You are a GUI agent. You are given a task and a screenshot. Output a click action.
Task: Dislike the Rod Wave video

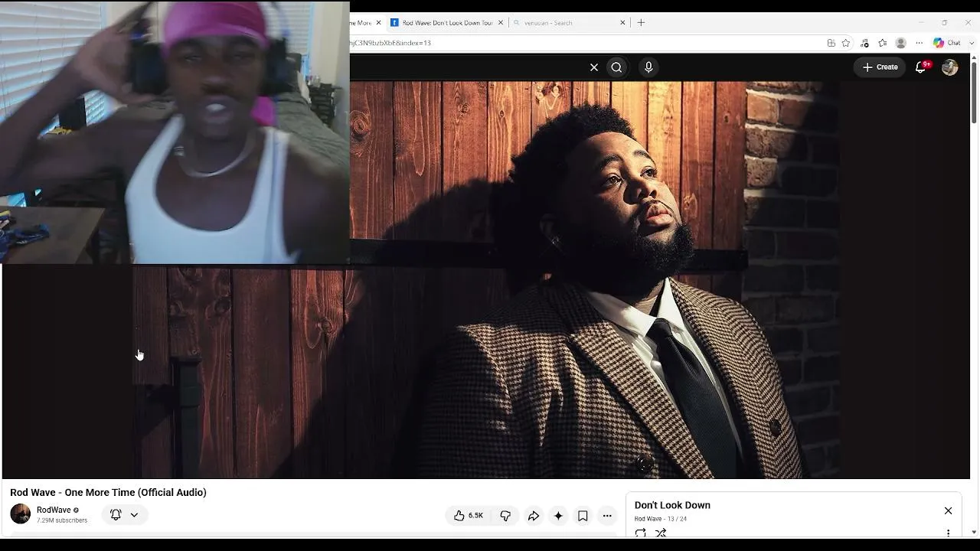coord(505,516)
